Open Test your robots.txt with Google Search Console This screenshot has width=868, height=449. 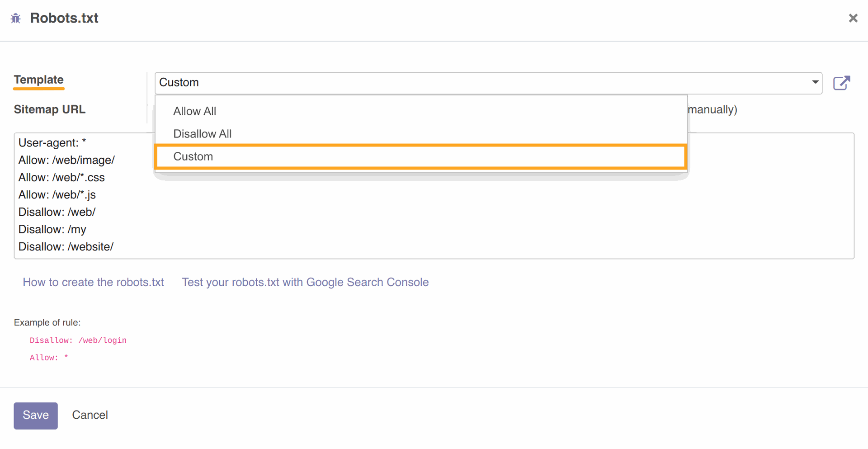305,282
